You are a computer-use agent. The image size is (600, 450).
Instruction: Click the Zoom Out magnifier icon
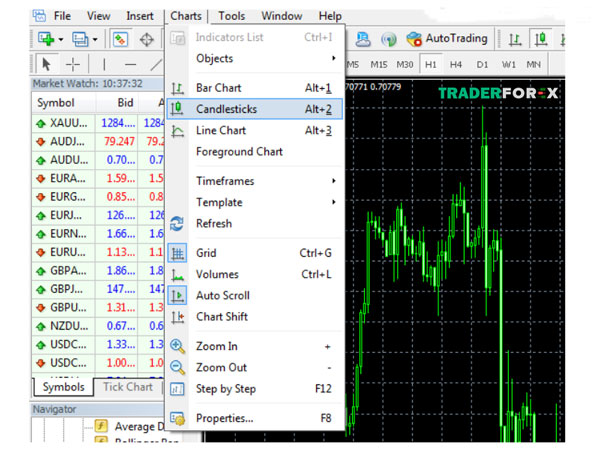click(177, 368)
